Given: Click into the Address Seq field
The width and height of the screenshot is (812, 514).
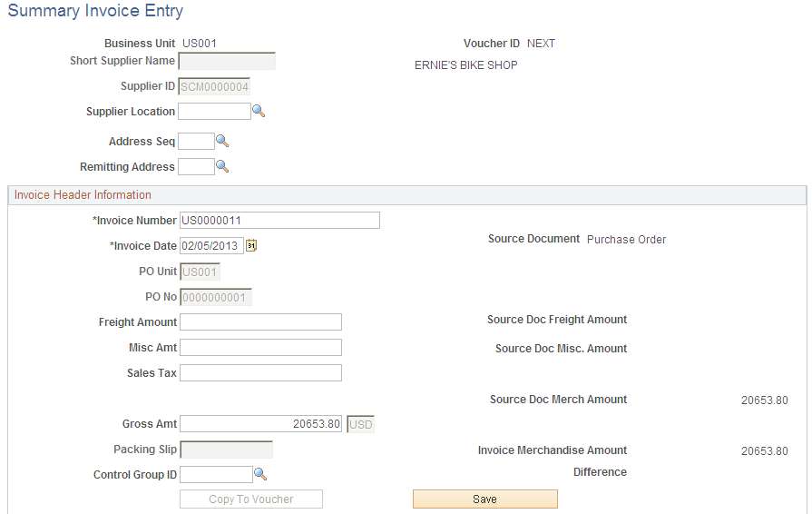Looking at the screenshot, I should (x=196, y=142).
